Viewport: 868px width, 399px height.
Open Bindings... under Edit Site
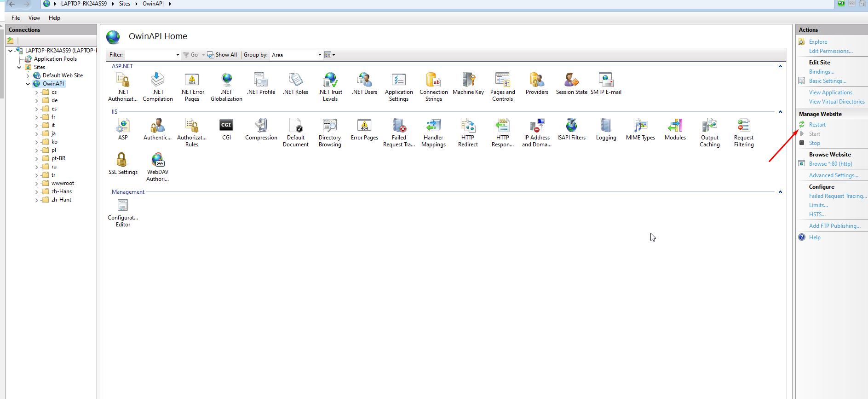click(x=822, y=72)
